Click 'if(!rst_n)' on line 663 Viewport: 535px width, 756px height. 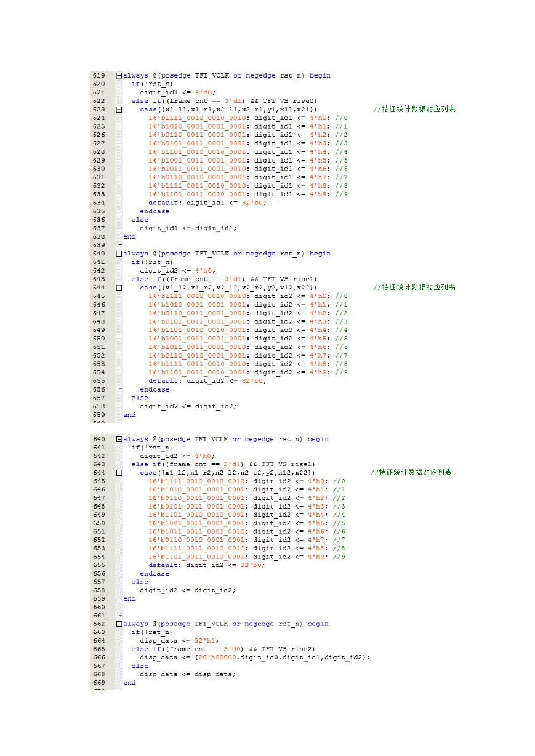click(x=152, y=632)
